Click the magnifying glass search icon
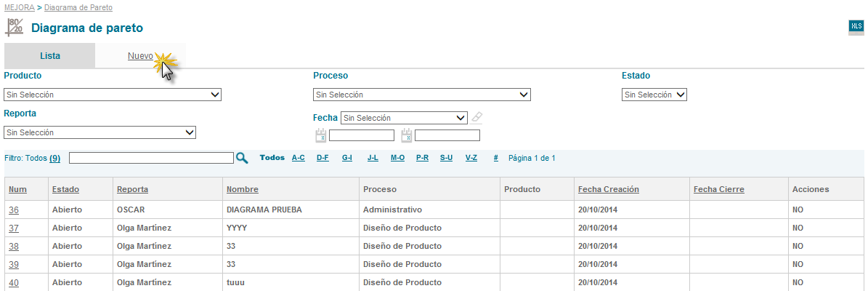Image resolution: width=868 pixels, height=291 pixels. (243, 158)
